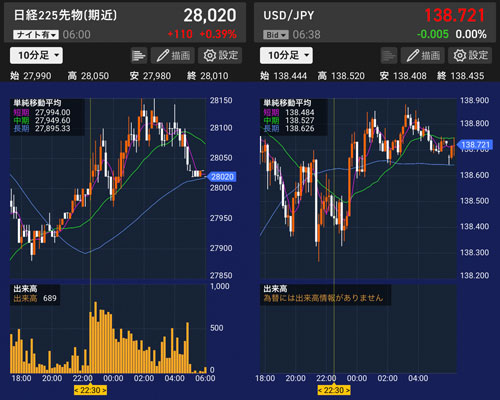Open the USD/JPY drawing tool pencil
The height and width of the screenshot is (400, 500).
(x=413, y=55)
